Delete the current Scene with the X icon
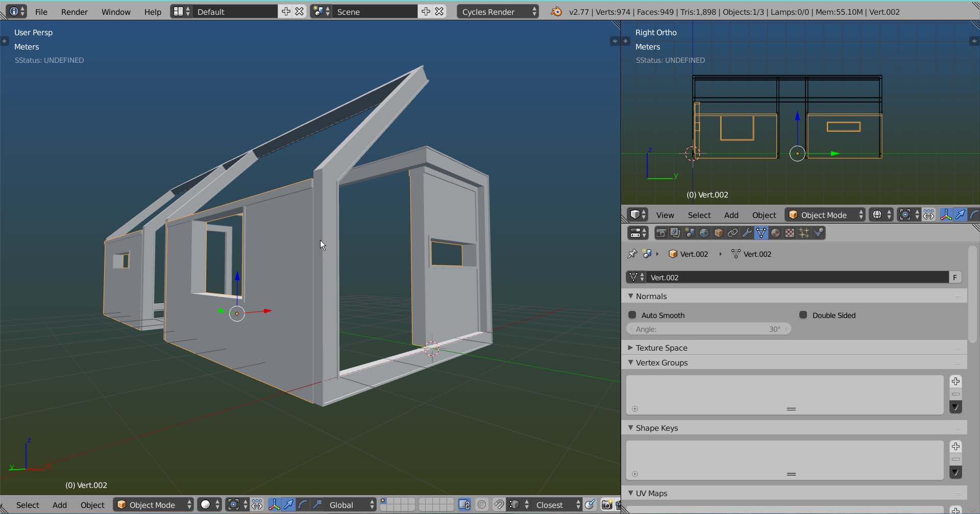 tap(439, 12)
